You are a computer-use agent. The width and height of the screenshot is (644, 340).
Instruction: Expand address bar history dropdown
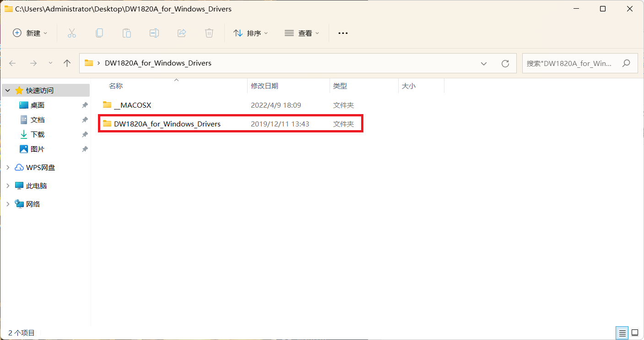tap(484, 63)
